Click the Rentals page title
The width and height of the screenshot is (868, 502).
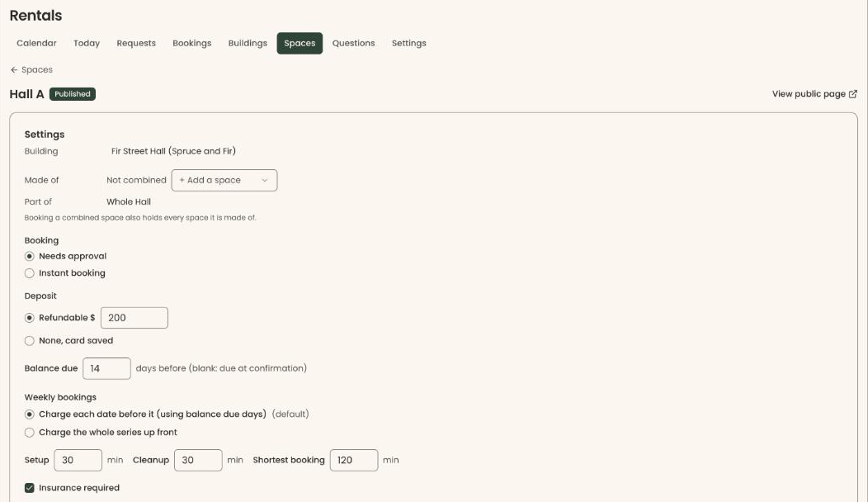tap(35, 16)
